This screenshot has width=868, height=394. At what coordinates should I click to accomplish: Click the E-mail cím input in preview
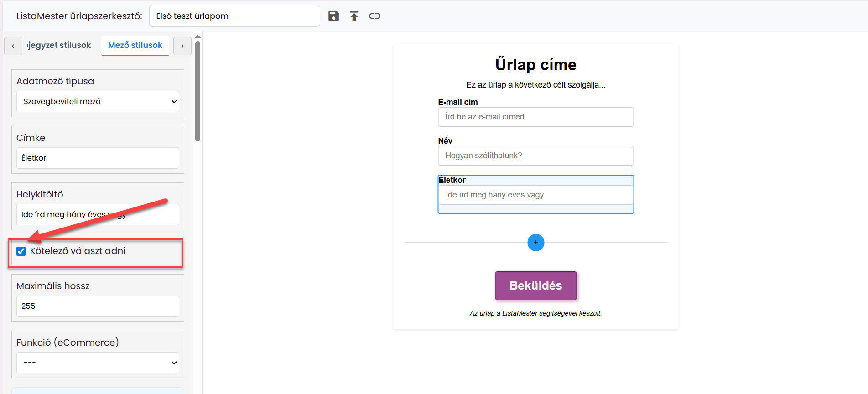pyautogui.click(x=535, y=117)
